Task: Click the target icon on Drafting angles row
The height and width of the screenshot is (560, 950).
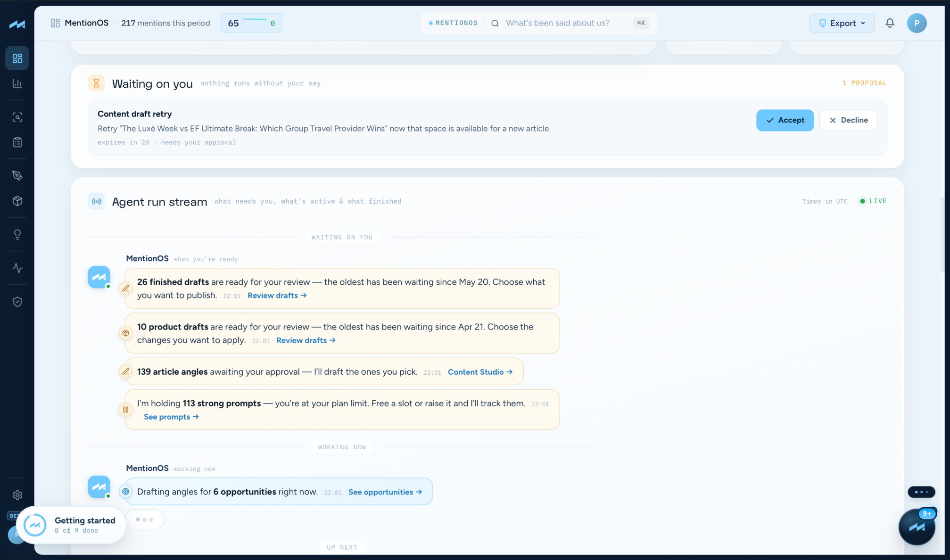Action: [x=125, y=492]
